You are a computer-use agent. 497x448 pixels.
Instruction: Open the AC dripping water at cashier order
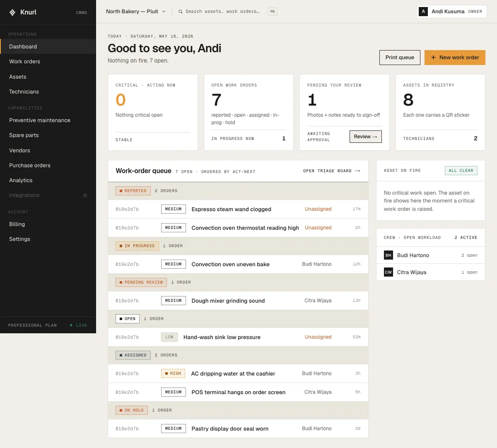[238, 373]
